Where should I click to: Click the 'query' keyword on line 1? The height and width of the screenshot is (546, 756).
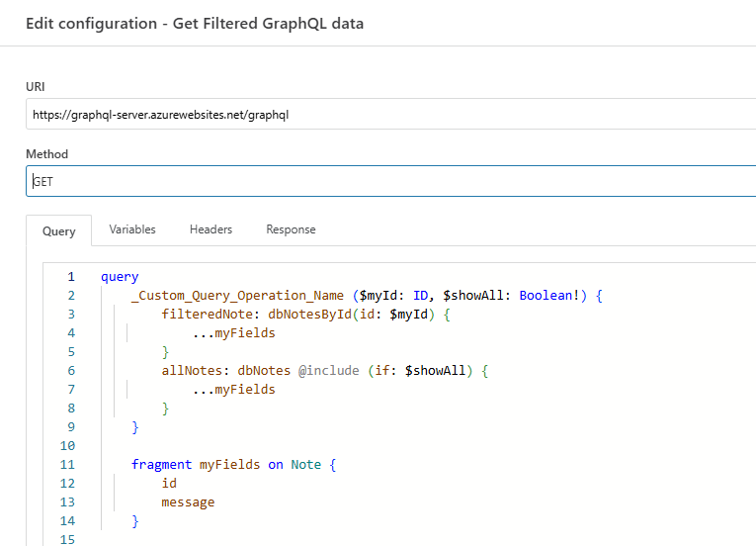click(120, 277)
